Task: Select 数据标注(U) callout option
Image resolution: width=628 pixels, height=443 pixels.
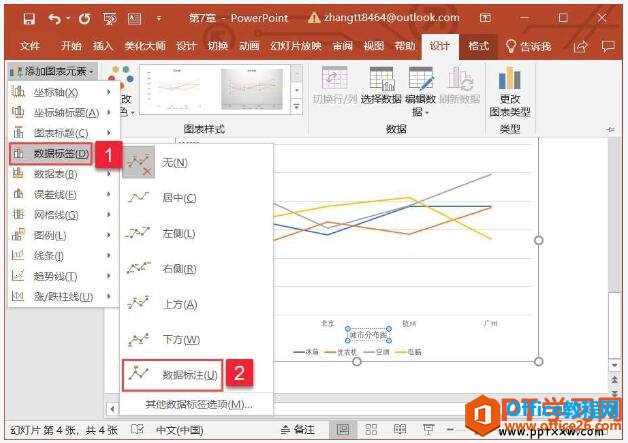Action: [173, 375]
